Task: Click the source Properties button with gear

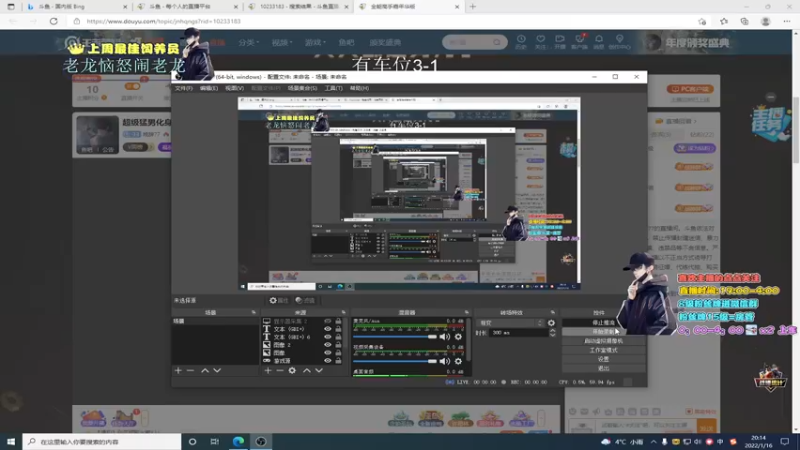Action: (x=279, y=301)
